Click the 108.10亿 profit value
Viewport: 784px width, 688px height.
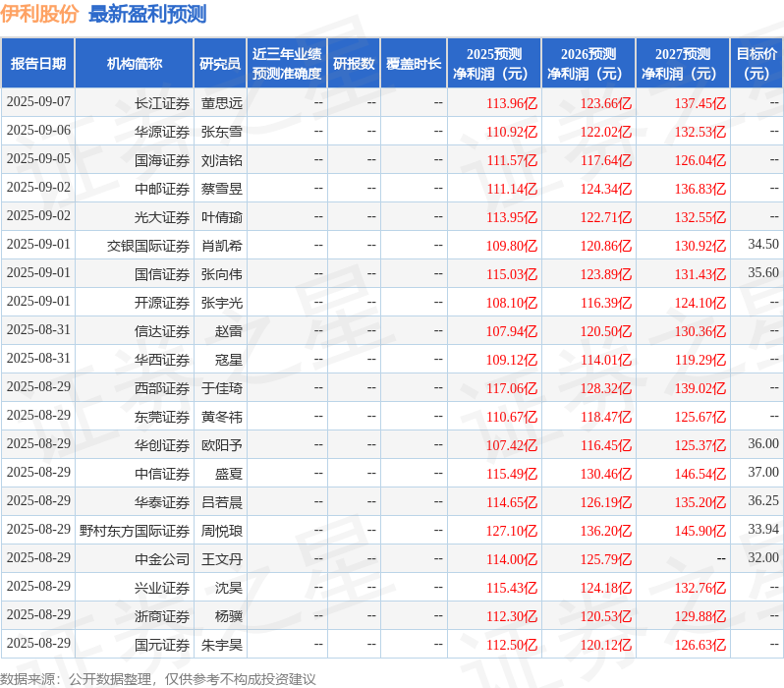point(512,304)
